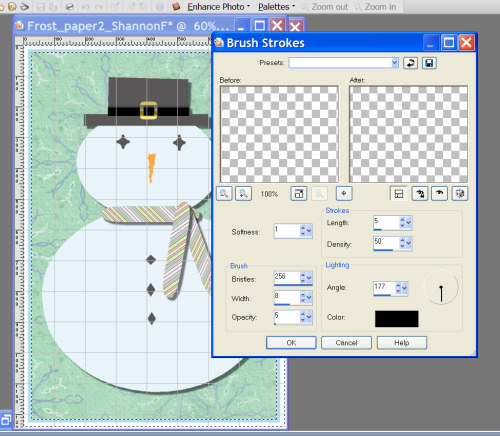Click the Width value field
This screenshot has width=500, height=436.
[286, 298]
